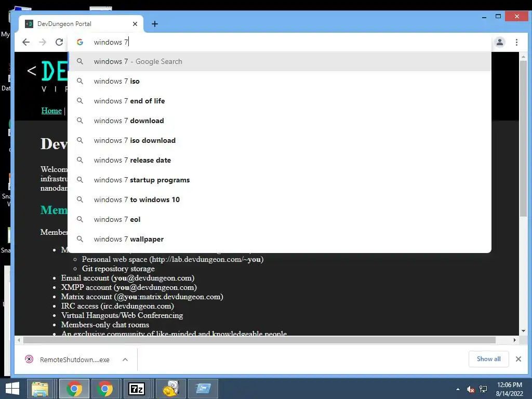Expand options chevron for RemoteShutdown download
This screenshot has width=532, height=399.
click(125, 360)
